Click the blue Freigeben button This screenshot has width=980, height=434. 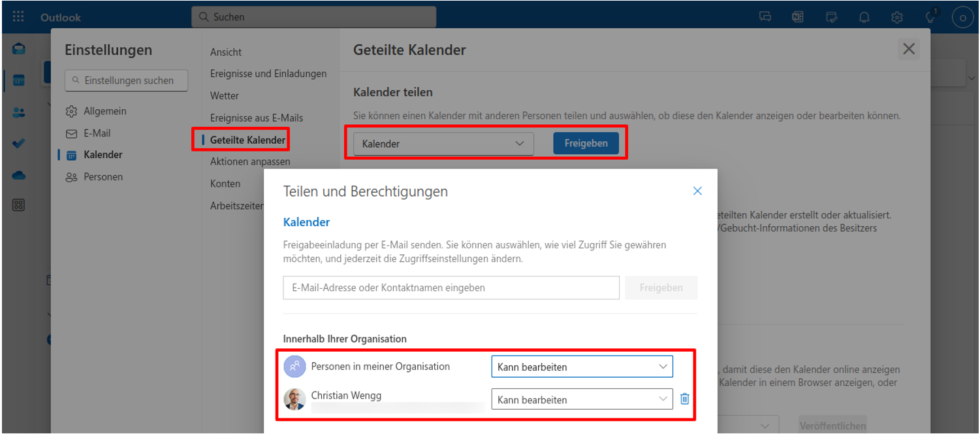pyautogui.click(x=586, y=144)
